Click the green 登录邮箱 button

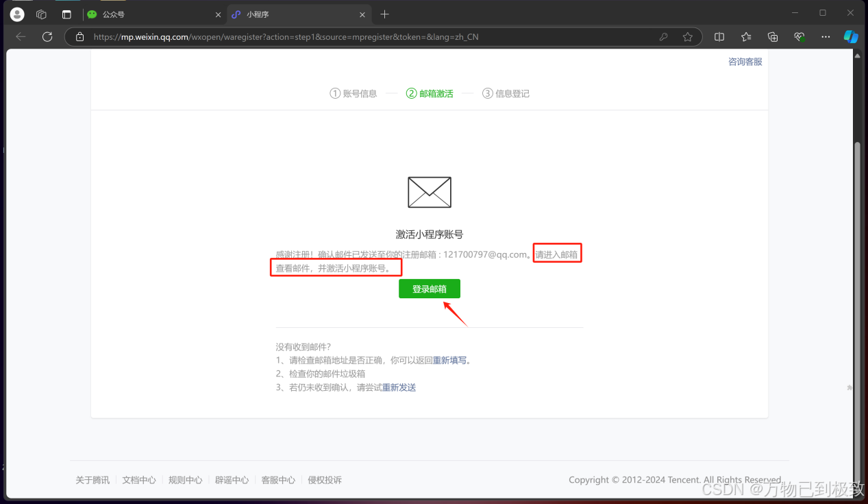click(x=430, y=289)
